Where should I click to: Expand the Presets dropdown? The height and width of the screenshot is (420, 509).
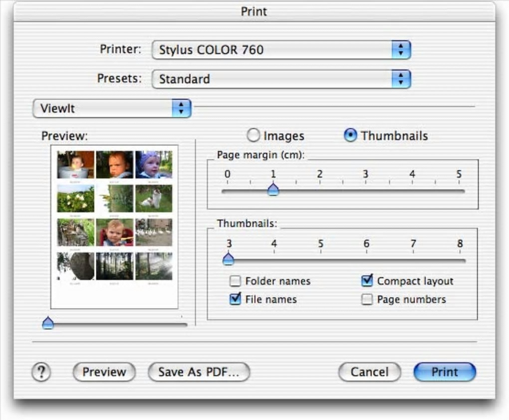point(281,79)
